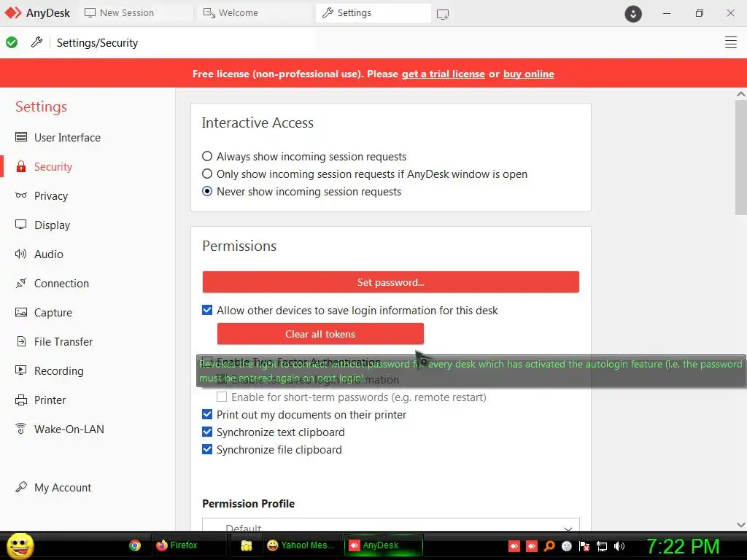Image resolution: width=747 pixels, height=560 pixels.
Task: Click the volume speaker tray icon
Action: tap(619, 546)
